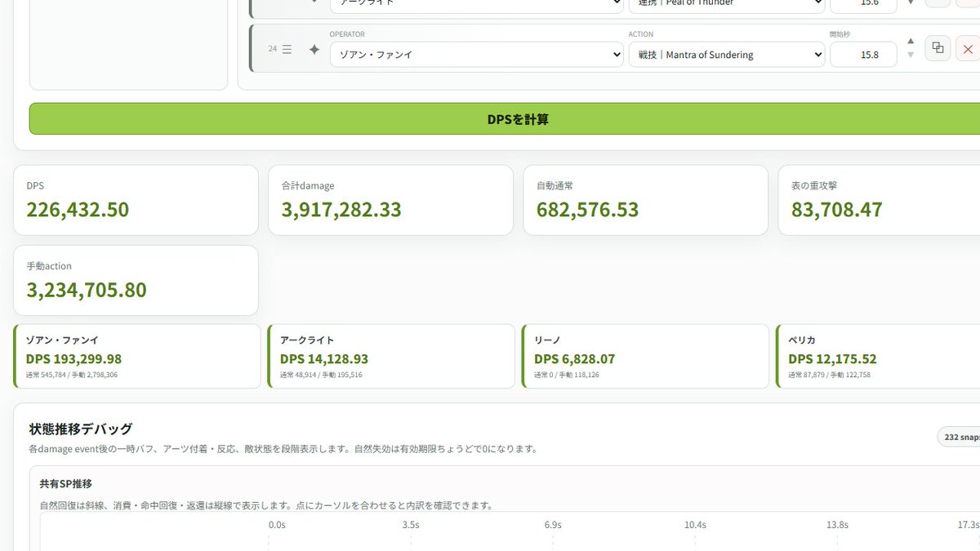Click the 10.4s tick on the SP chart
The height and width of the screenshot is (551, 980).
tap(696, 525)
